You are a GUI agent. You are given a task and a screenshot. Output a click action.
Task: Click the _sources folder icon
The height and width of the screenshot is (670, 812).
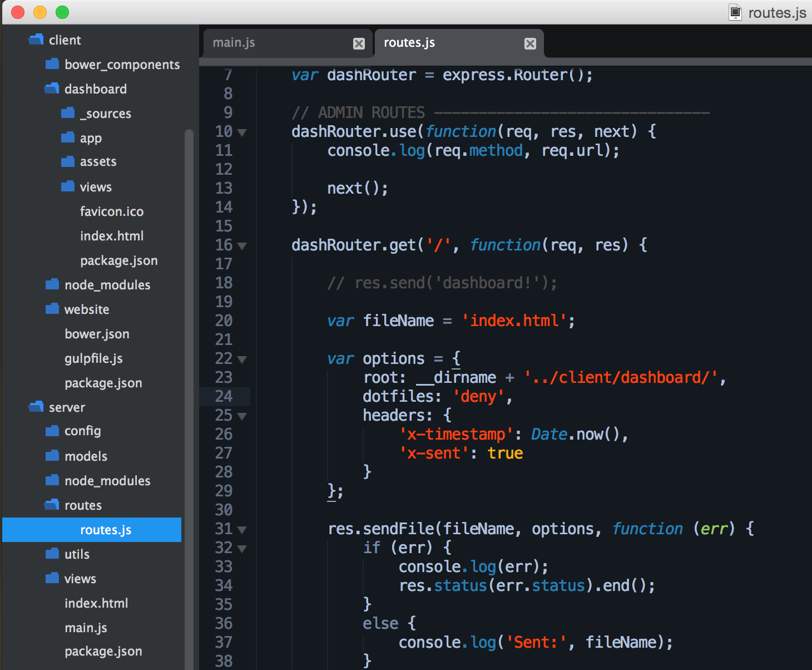click(x=68, y=113)
